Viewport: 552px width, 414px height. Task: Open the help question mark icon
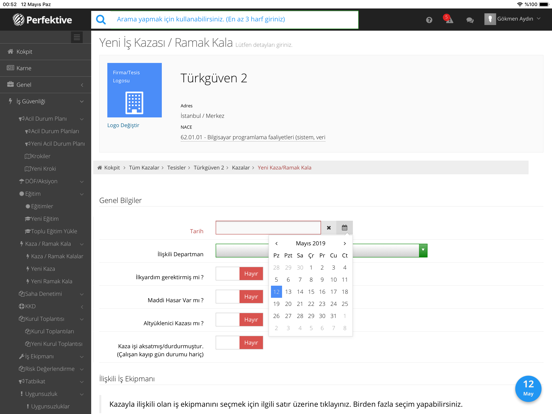click(429, 20)
